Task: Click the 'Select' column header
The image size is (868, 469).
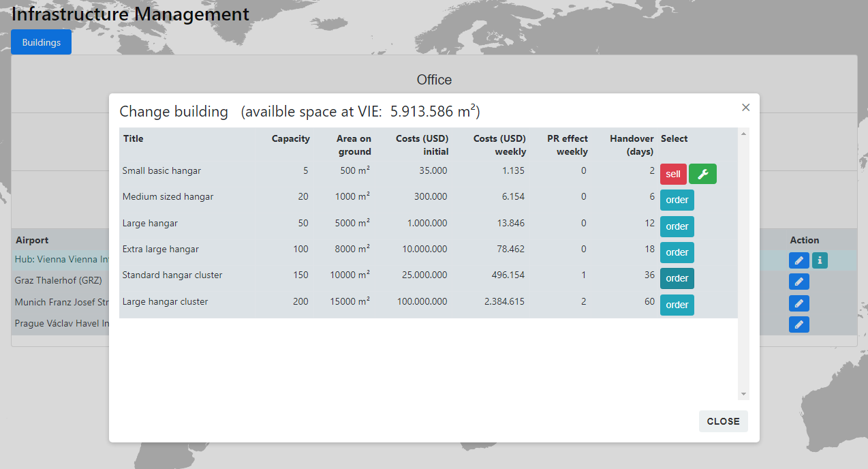Action: coord(675,138)
